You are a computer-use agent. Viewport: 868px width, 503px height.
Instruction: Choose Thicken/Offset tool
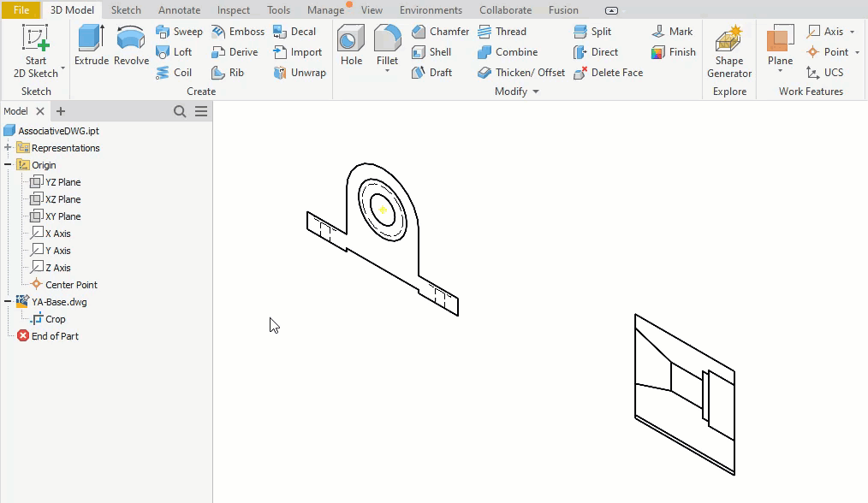(x=521, y=73)
